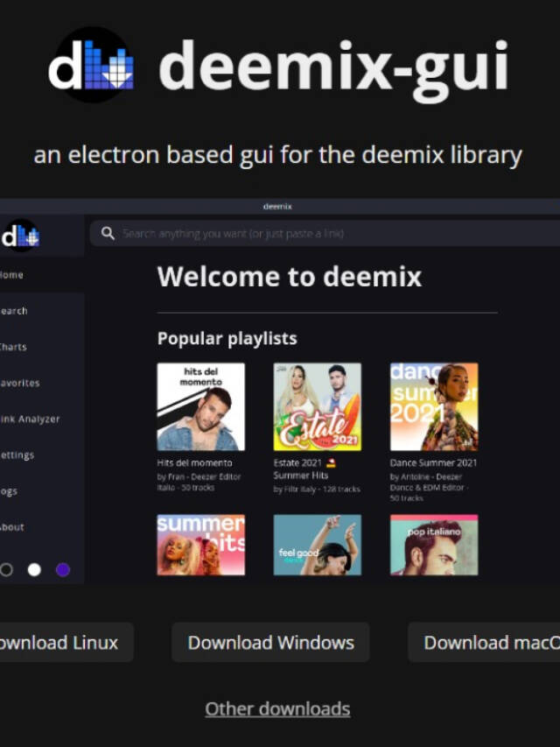Viewport: 560px width, 747px height.
Task: Click the Estate 2021 Summer Hits title
Action: [x=304, y=469]
